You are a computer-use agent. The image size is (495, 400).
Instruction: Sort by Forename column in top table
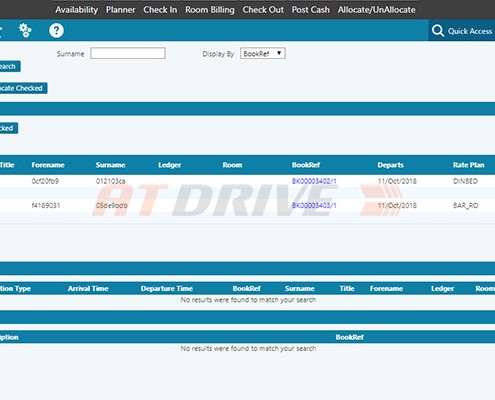click(48, 165)
